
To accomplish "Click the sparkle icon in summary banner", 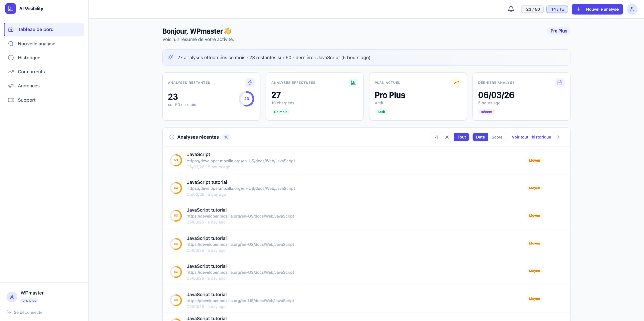I will (x=171, y=57).
